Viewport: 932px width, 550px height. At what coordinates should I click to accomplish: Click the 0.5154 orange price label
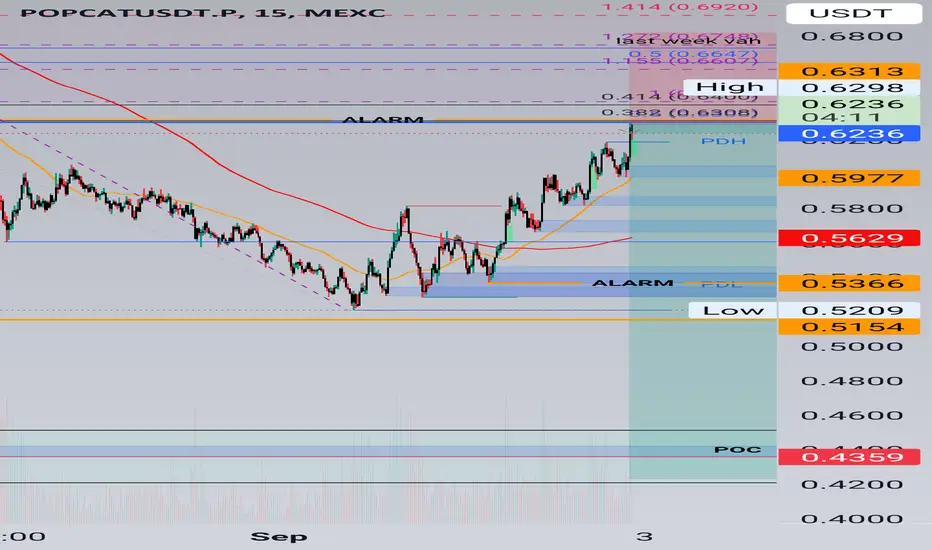coord(849,327)
